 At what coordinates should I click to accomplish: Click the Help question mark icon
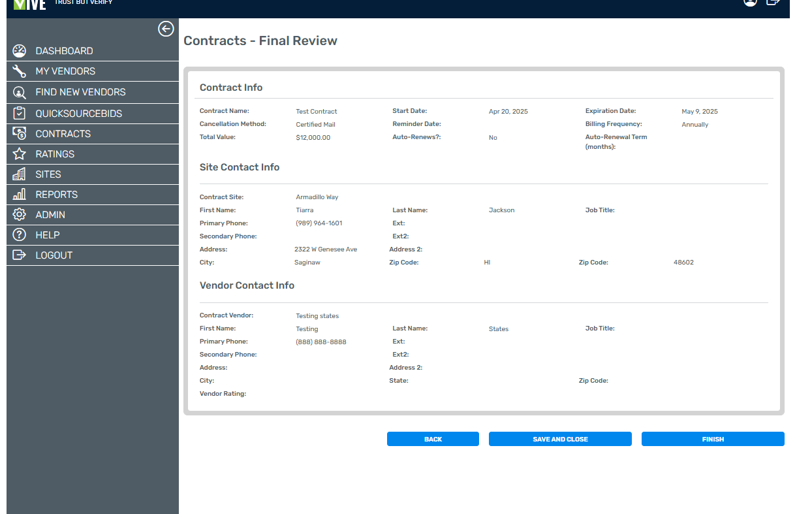coord(20,235)
